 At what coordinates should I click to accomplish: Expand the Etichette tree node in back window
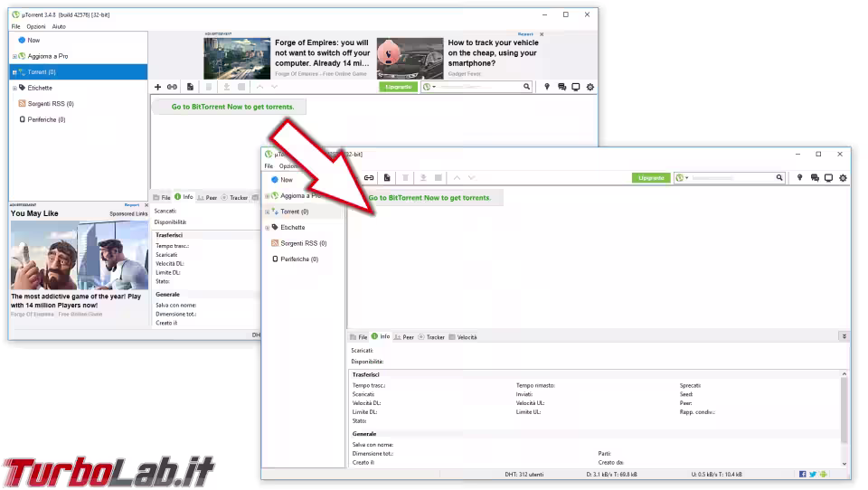pyautogui.click(x=14, y=88)
